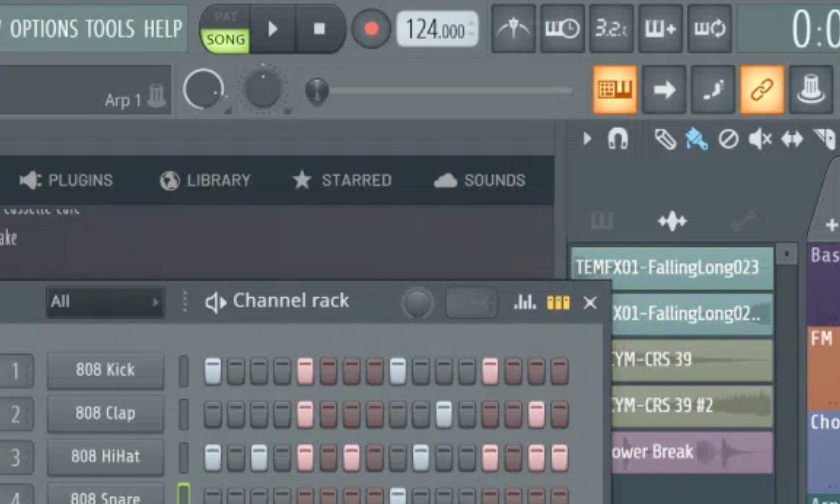Select the paint brush tool
The width and height of the screenshot is (840, 504).
pos(696,140)
